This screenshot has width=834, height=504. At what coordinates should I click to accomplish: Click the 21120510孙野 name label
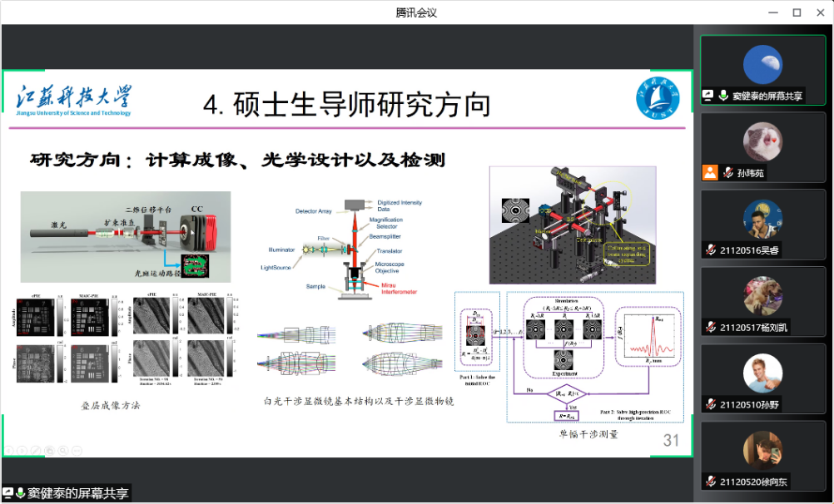[x=750, y=404]
